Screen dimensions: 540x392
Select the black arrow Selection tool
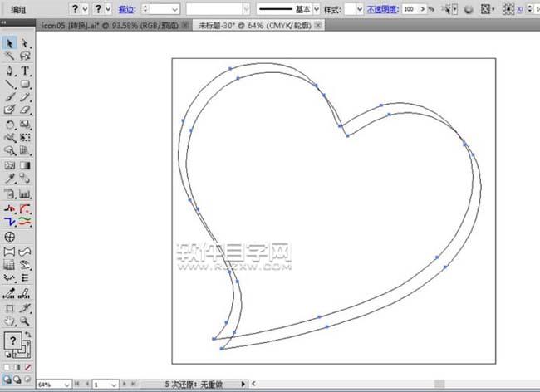click(x=10, y=42)
